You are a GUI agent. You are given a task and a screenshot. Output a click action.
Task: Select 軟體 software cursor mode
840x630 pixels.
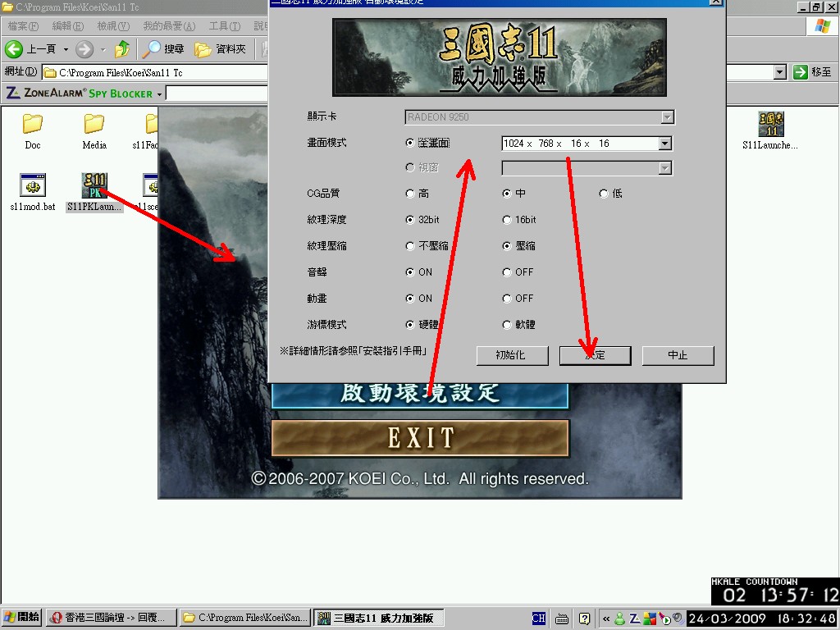(507, 325)
